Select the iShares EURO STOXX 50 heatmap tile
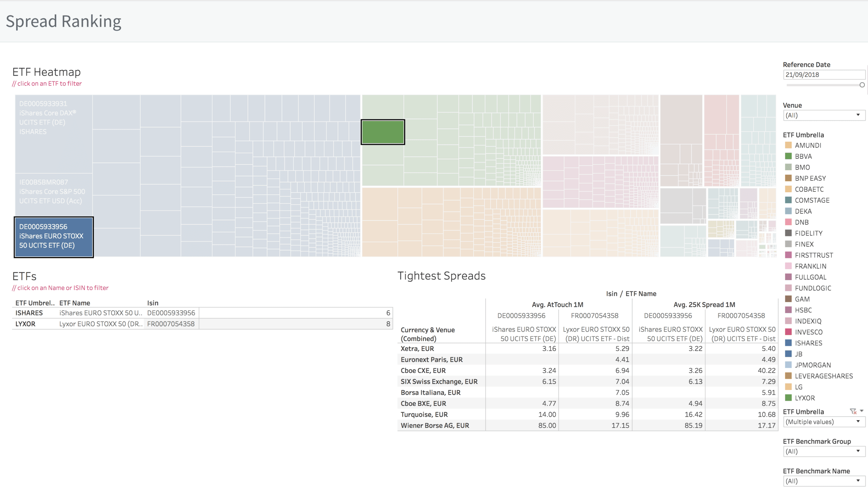 point(54,237)
